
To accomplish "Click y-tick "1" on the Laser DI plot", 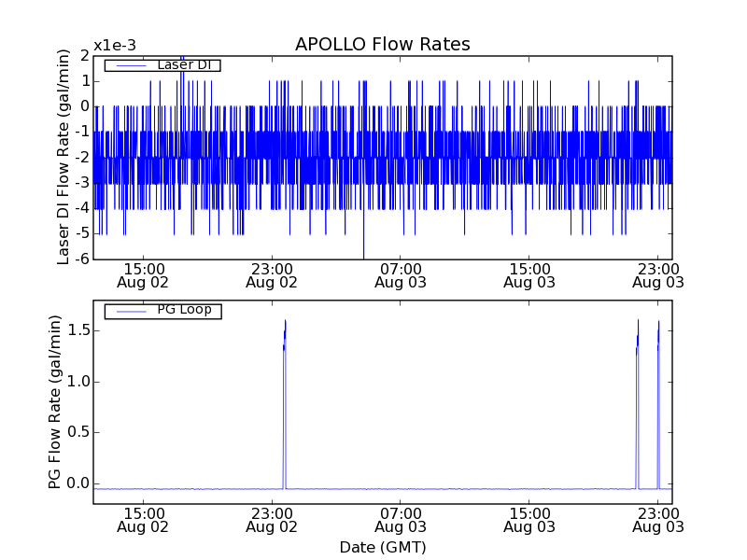I will pos(85,81).
